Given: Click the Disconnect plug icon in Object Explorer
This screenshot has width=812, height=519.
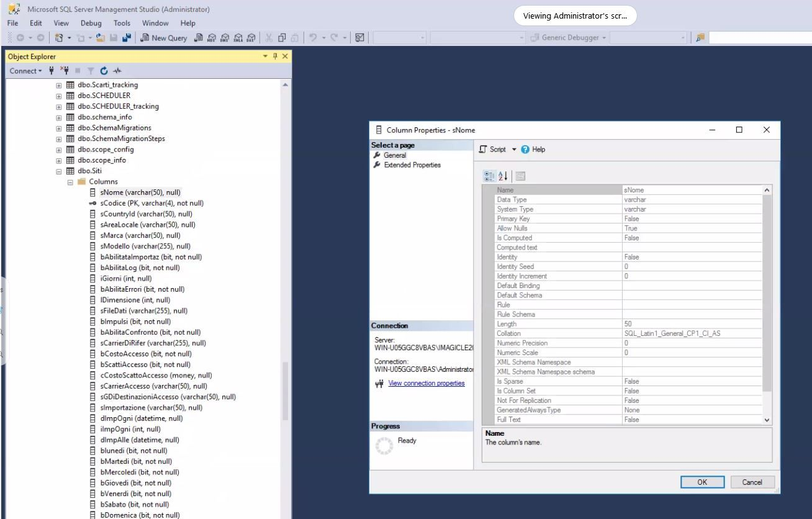Looking at the screenshot, I should coord(64,71).
